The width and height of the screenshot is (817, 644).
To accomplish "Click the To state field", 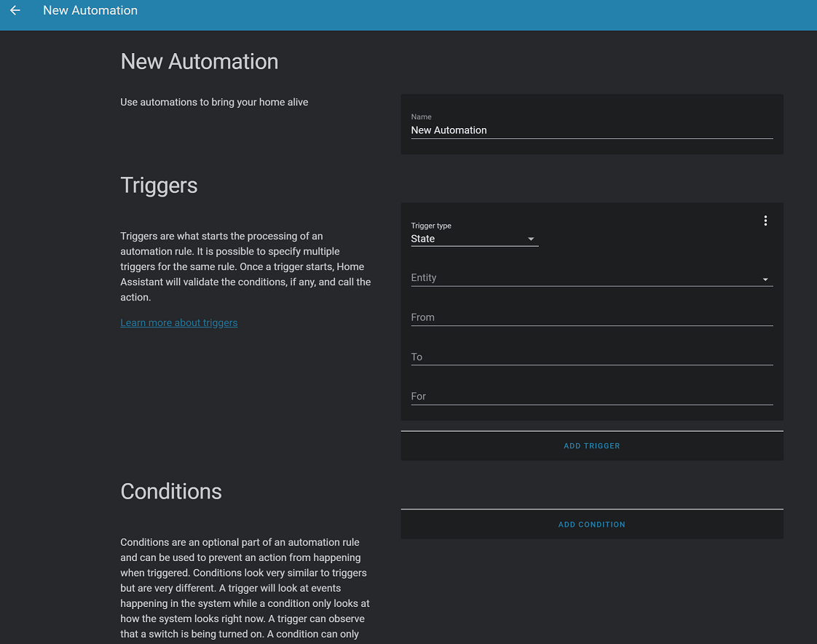I will click(x=591, y=357).
